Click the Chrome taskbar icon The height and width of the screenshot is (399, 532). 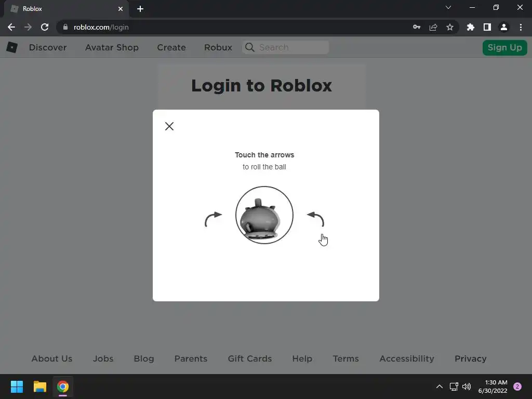coord(63,387)
